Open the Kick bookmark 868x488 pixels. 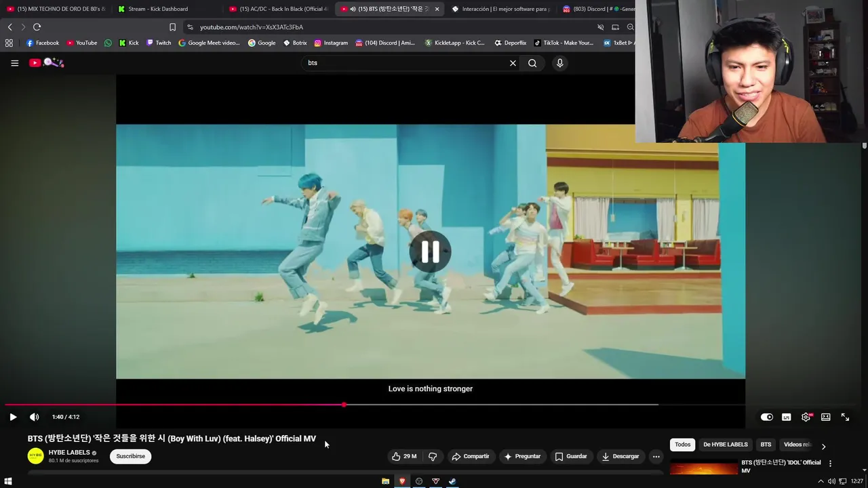coord(129,43)
